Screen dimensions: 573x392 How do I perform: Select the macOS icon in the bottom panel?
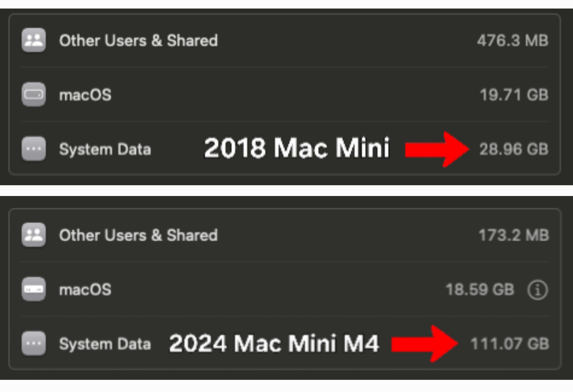click(34, 289)
